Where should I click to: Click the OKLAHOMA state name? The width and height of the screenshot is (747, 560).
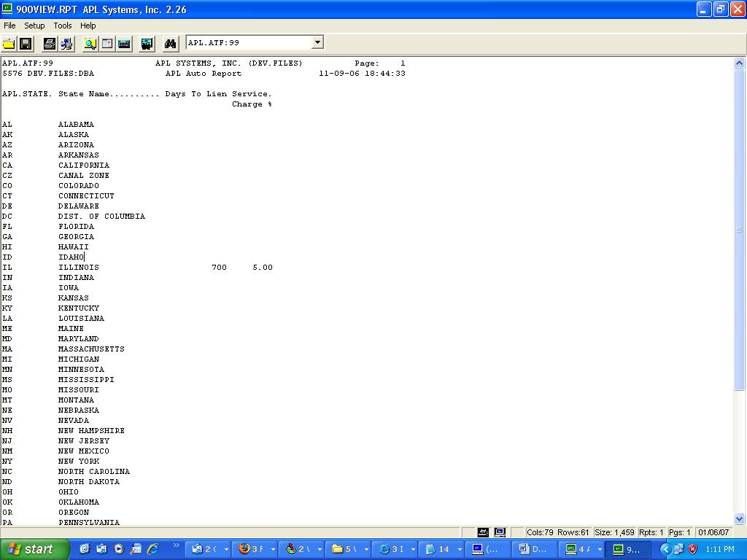pyautogui.click(x=79, y=502)
